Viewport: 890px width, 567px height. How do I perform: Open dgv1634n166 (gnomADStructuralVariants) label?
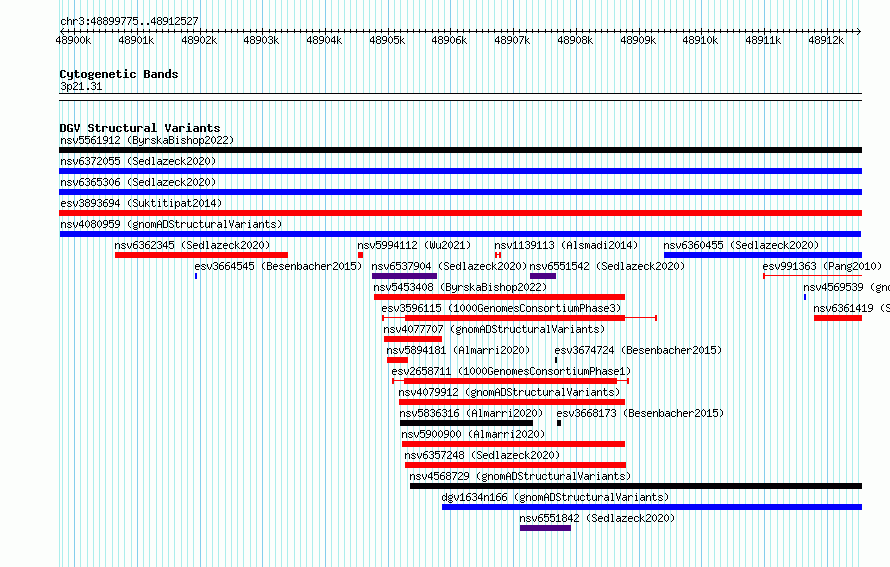pos(555,497)
